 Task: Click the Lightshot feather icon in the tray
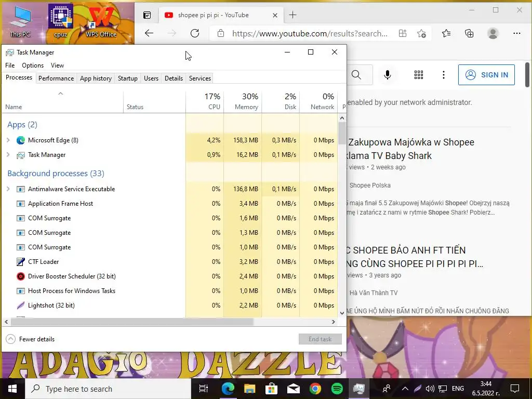tap(418, 389)
